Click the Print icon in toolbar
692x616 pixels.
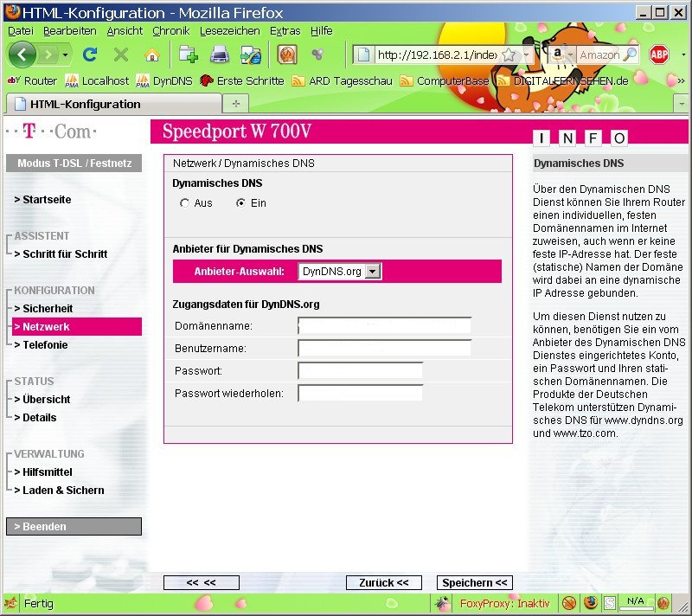click(220, 55)
